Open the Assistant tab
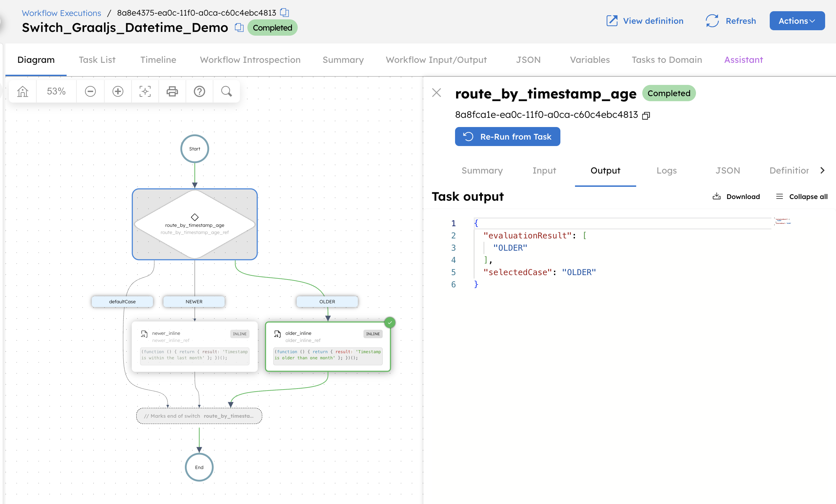 [743, 60]
